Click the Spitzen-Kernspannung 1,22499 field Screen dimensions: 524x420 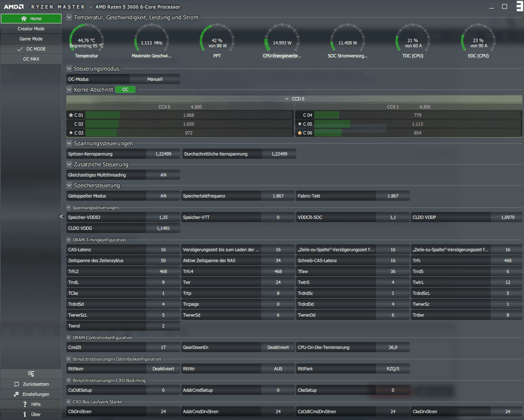[x=163, y=154]
